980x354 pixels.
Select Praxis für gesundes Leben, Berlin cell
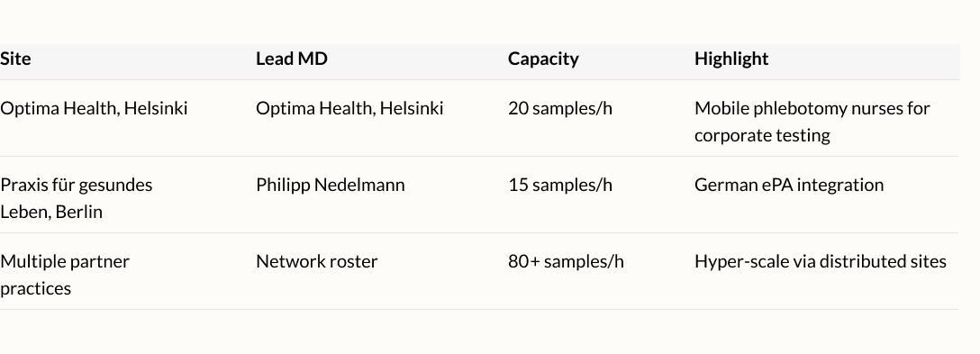pyautogui.click(x=77, y=198)
